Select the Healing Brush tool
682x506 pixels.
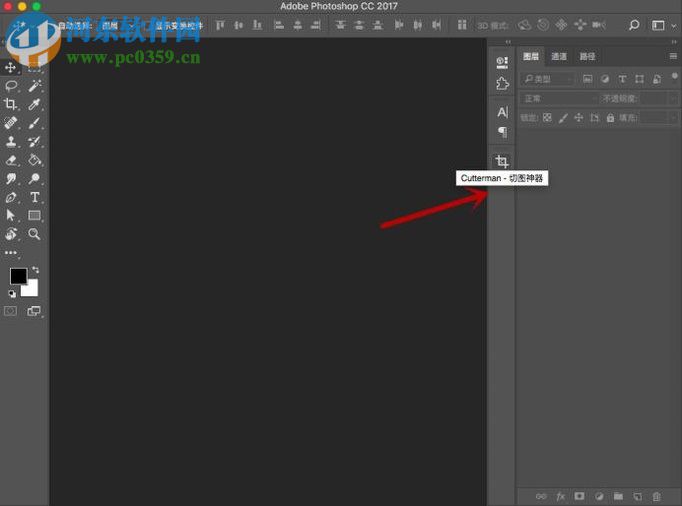[11, 123]
